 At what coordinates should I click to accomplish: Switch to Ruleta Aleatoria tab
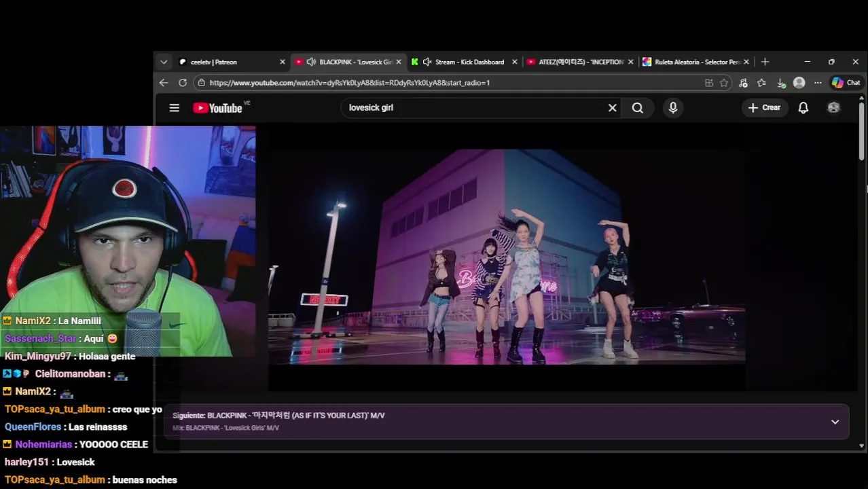click(698, 62)
